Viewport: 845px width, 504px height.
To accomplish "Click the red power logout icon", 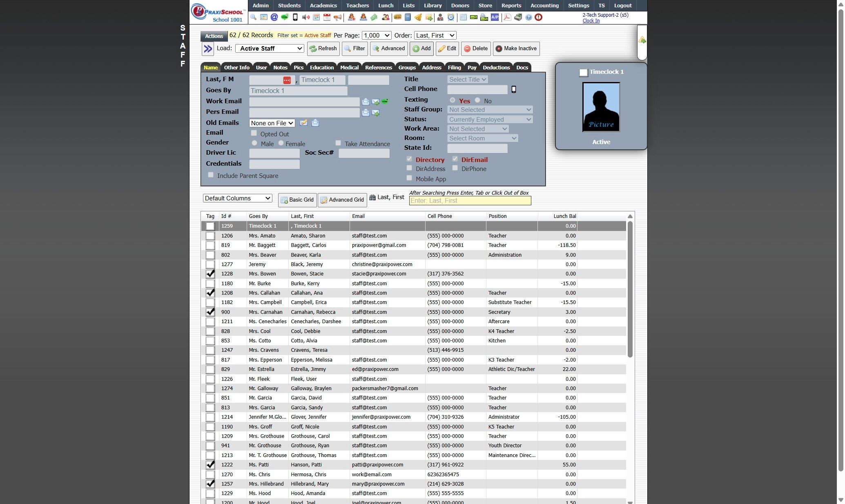I will click(x=538, y=17).
